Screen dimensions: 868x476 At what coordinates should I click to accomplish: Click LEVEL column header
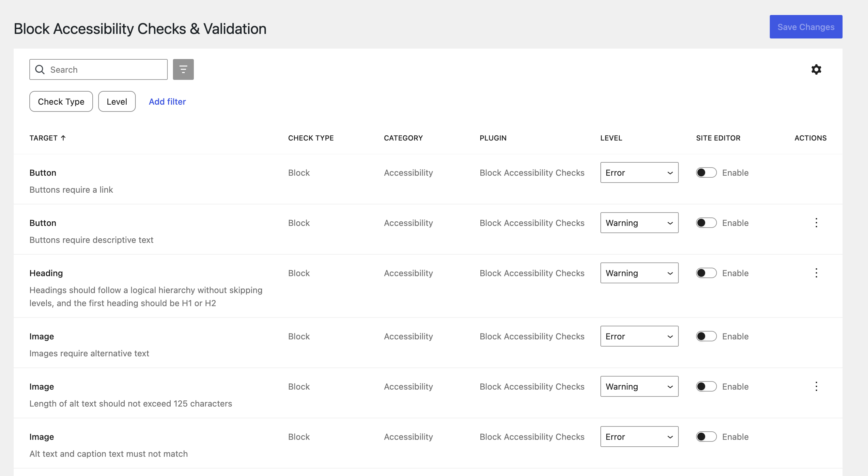click(x=611, y=138)
